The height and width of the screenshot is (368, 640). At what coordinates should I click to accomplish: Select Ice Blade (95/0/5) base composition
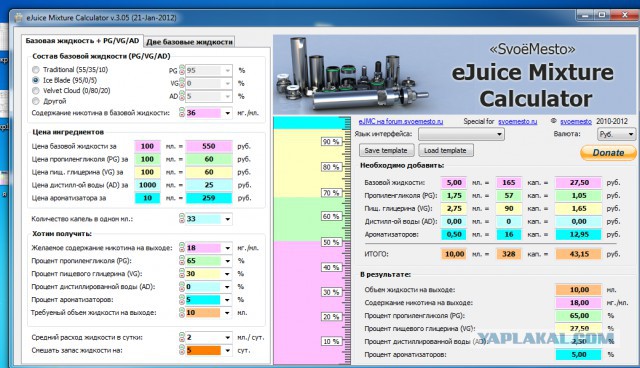point(36,80)
